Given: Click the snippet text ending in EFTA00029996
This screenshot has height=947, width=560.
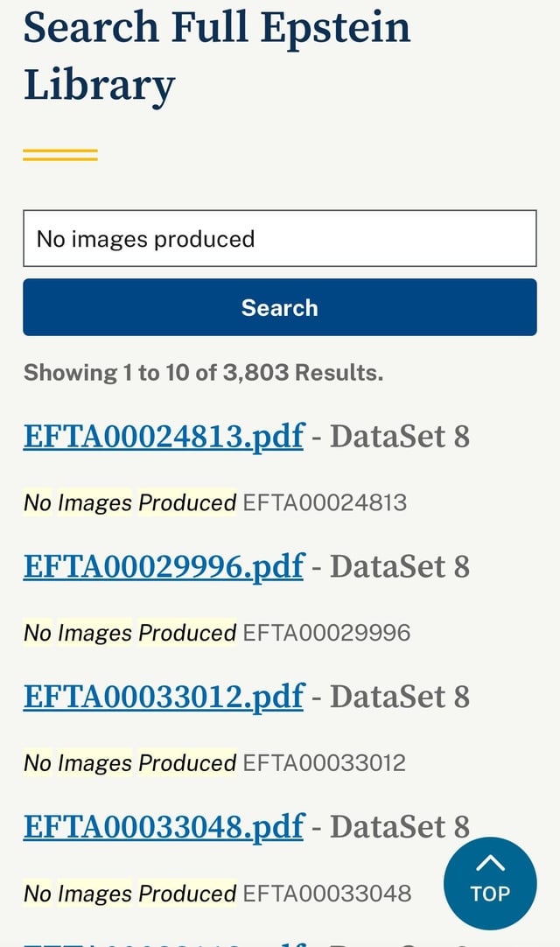Looking at the screenshot, I should coord(217,633).
